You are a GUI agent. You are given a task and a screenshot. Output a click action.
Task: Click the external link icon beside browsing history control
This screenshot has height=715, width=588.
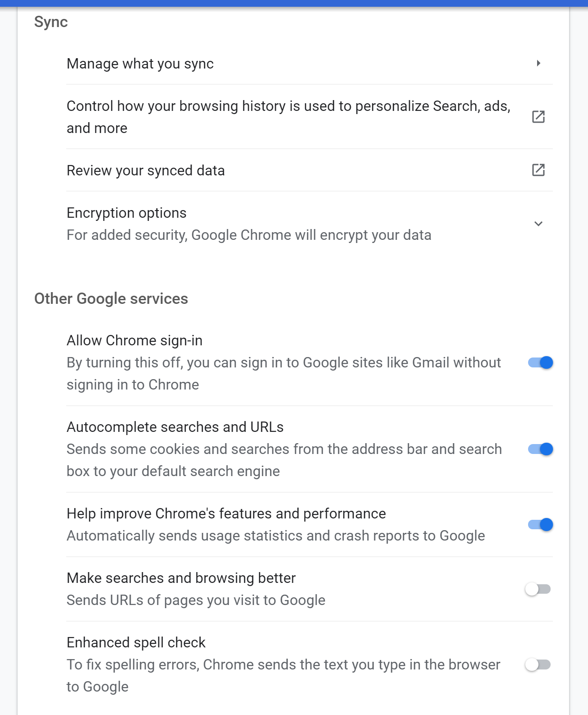[538, 116]
